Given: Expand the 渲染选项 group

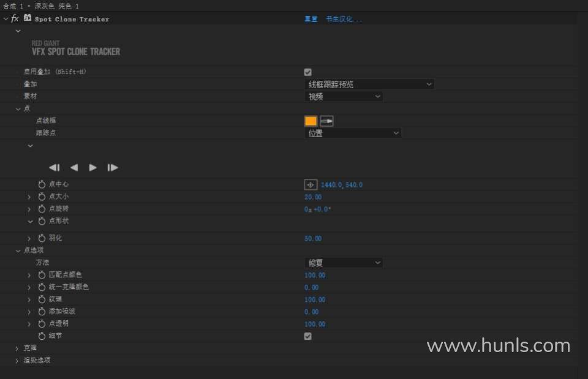Looking at the screenshot, I should [x=17, y=361].
